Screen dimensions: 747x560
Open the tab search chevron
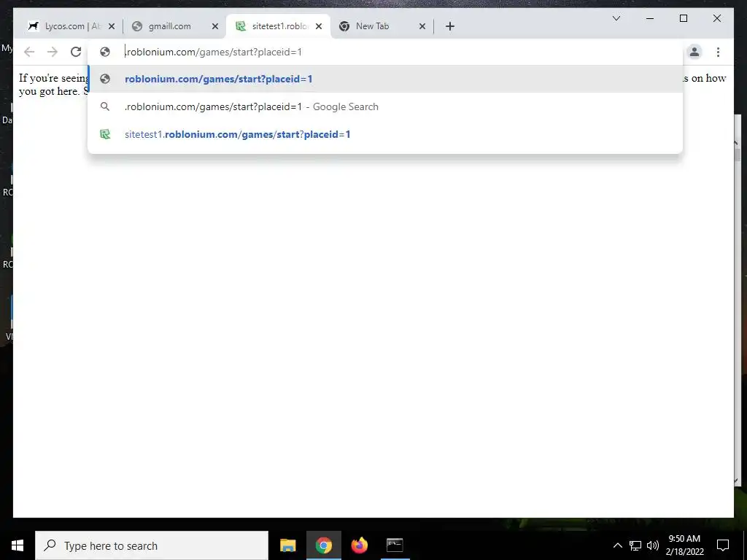point(616,18)
